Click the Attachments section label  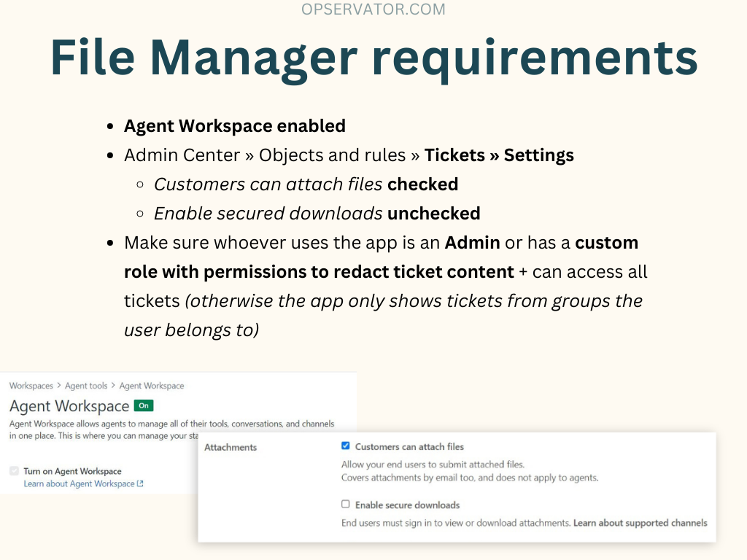coord(231,447)
